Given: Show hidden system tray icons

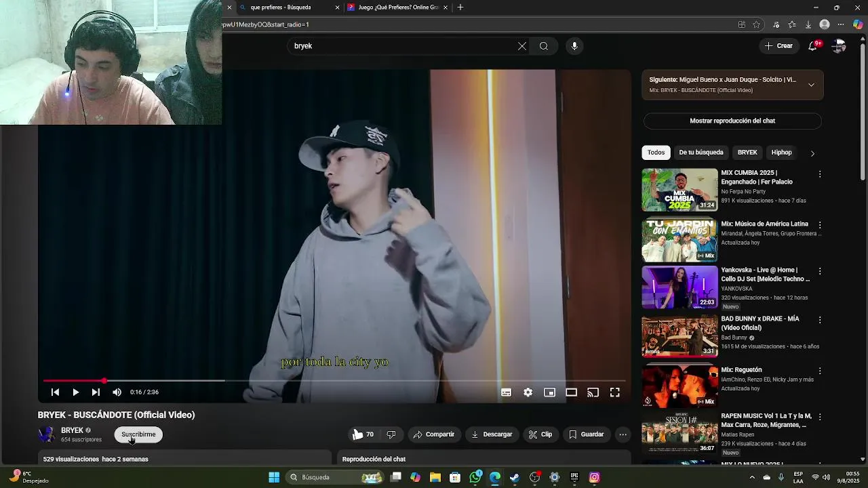Looking at the screenshot, I should tap(752, 477).
